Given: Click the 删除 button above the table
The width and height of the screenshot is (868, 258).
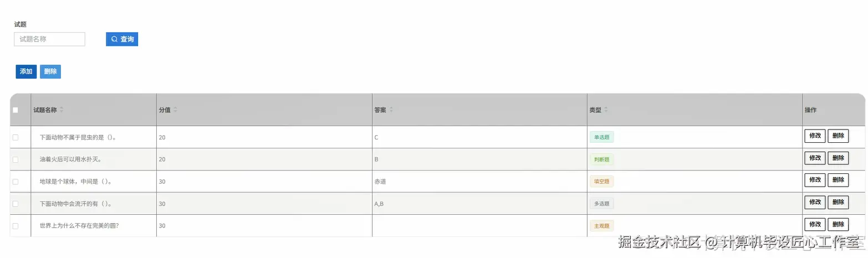Looking at the screenshot, I should [x=50, y=71].
